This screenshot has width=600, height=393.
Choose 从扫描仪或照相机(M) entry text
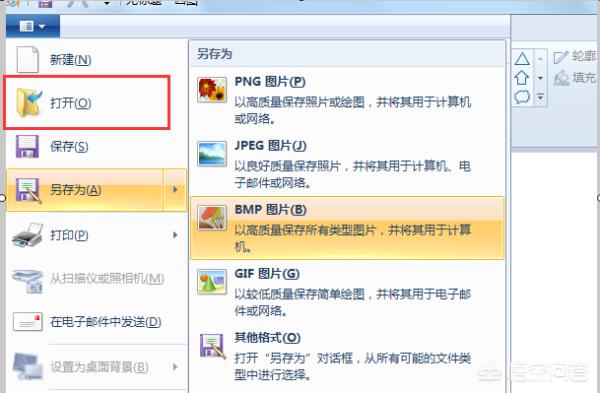pyautogui.click(x=107, y=279)
